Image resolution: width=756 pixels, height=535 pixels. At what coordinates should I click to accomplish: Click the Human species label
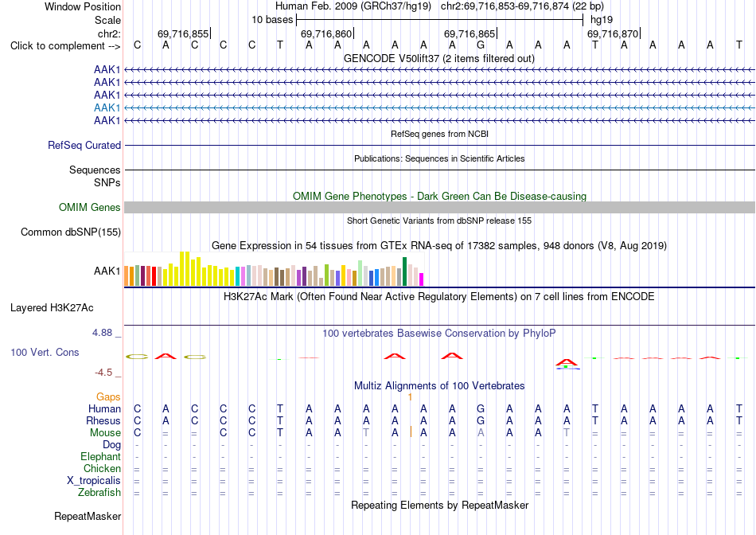pos(104,409)
